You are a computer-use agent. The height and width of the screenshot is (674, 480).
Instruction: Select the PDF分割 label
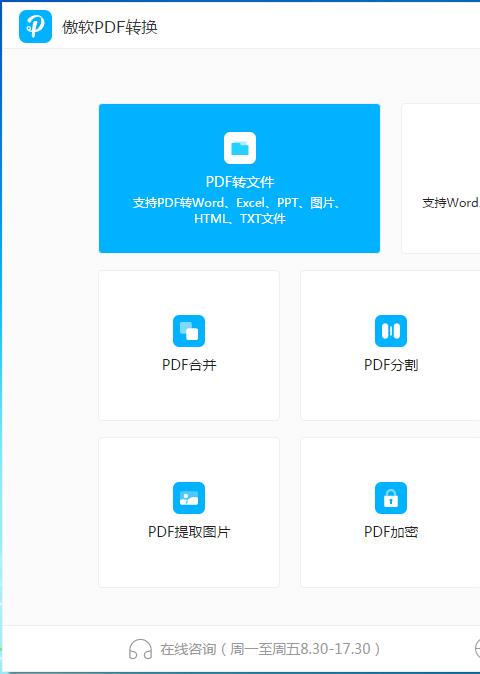pyautogui.click(x=391, y=365)
